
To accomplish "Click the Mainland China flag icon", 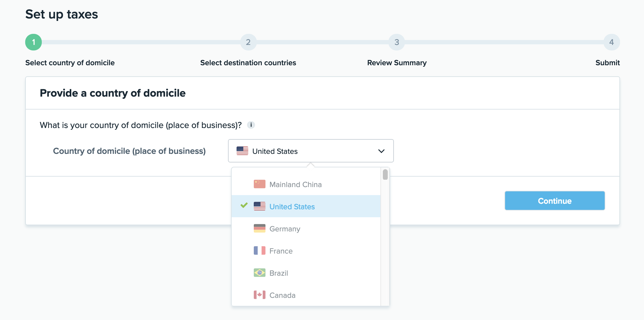I will point(259,184).
